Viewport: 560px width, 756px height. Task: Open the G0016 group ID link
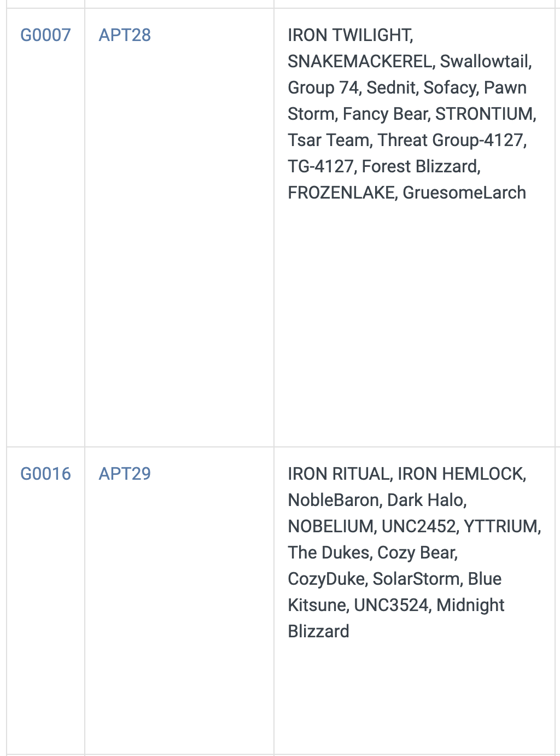pos(45,474)
